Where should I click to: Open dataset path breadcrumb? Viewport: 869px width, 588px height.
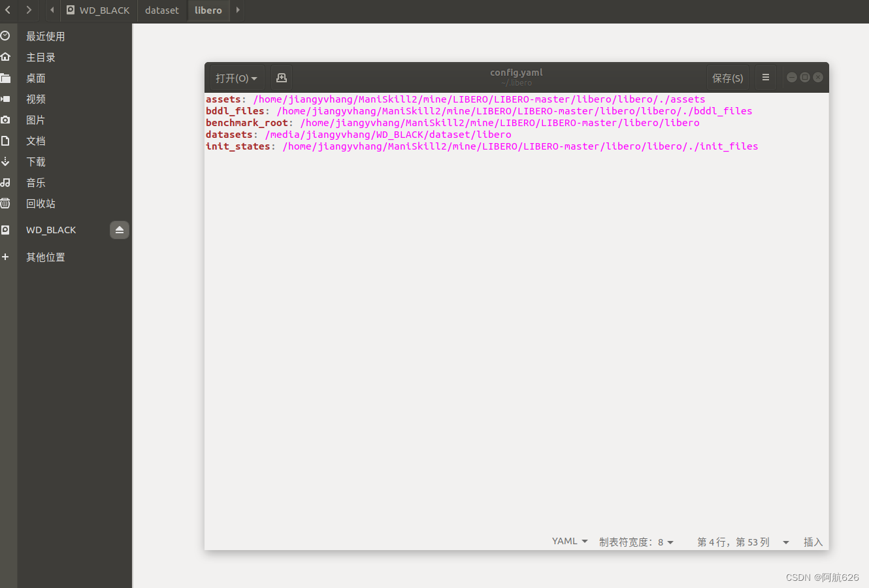pyautogui.click(x=162, y=10)
